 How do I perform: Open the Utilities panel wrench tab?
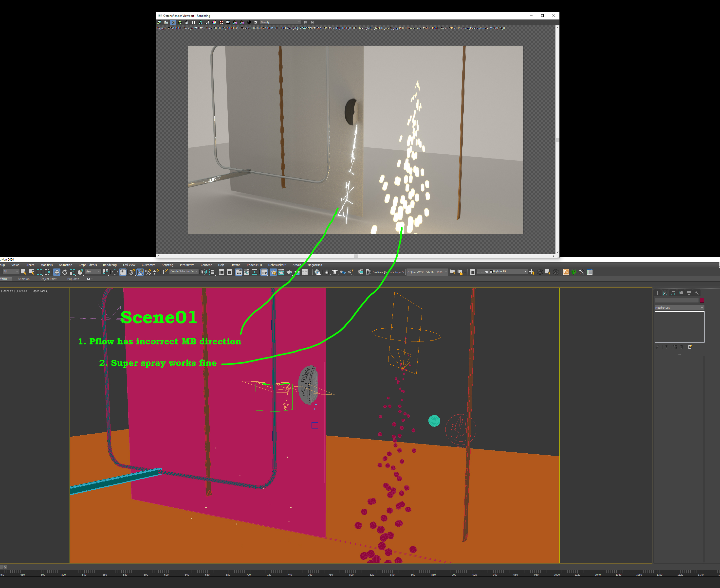pos(697,293)
